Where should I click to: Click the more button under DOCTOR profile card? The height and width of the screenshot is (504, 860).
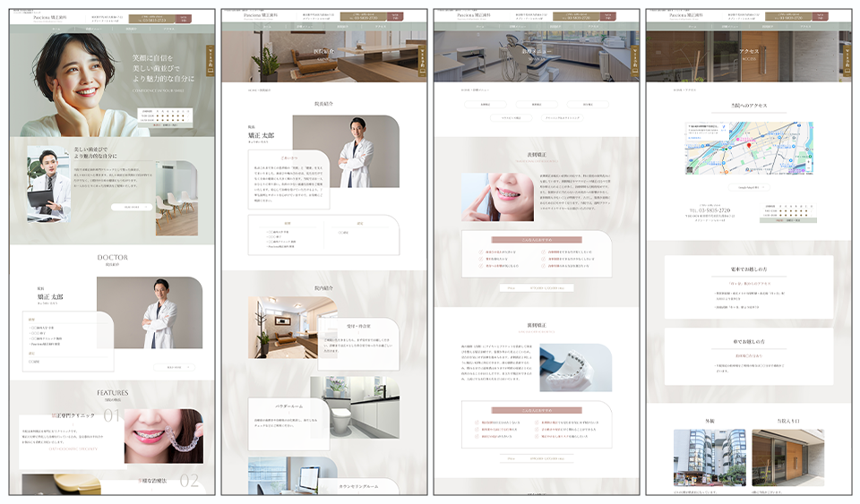pyautogui.click(x=174, y=367)
